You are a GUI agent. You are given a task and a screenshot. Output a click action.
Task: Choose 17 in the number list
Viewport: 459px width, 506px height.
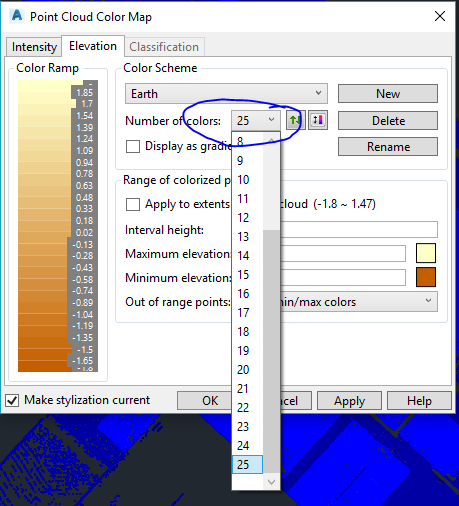click(x=247, y=313)
